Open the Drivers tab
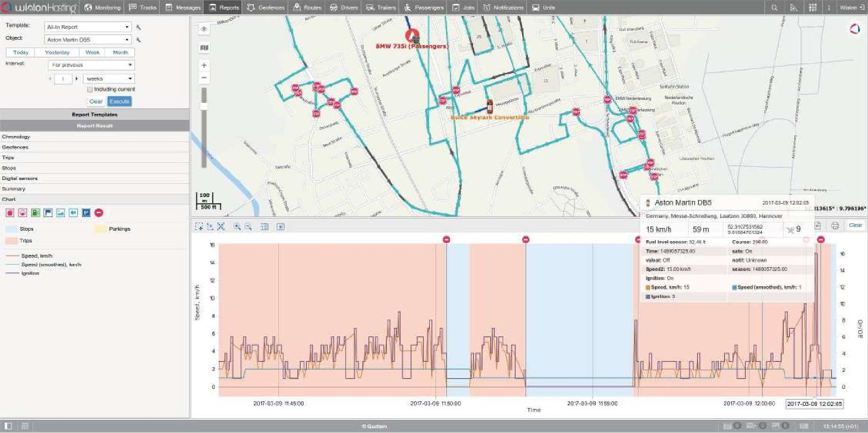The height and width of the screenshot is (433, 868). (x=344, y=8)
